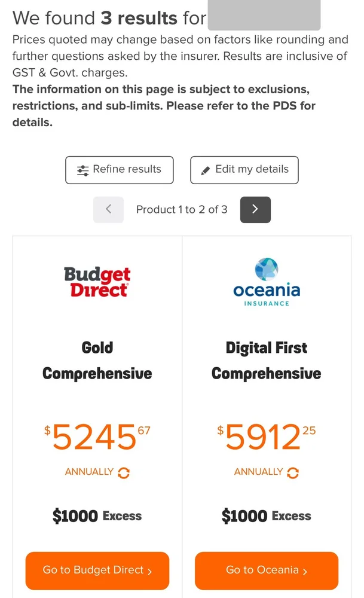Go to Budget Direct website
This screenshot has width=364, height=598.
[97, 570]
